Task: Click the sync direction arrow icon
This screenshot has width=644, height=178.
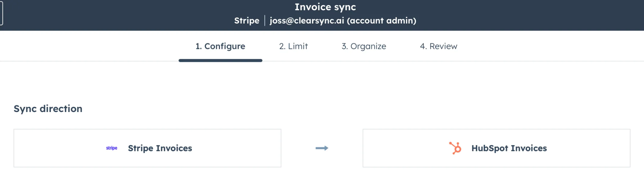Action: (322, 148)
